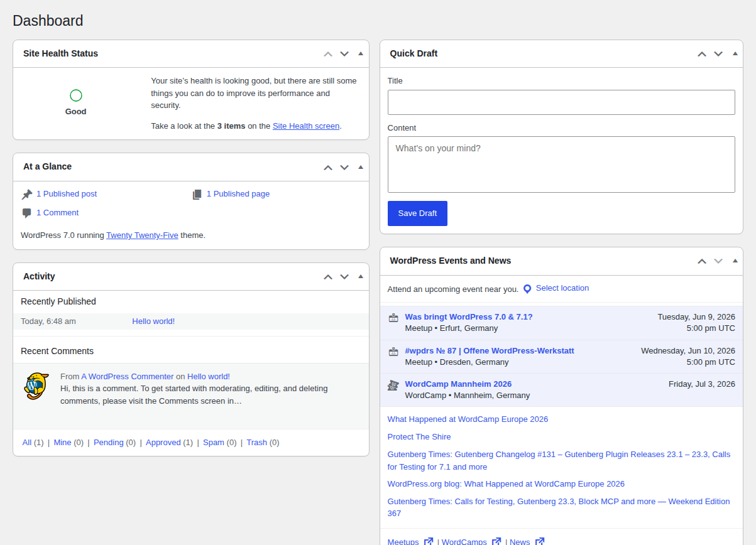Click the comment bubble icon beside 1 Comment

27,213
